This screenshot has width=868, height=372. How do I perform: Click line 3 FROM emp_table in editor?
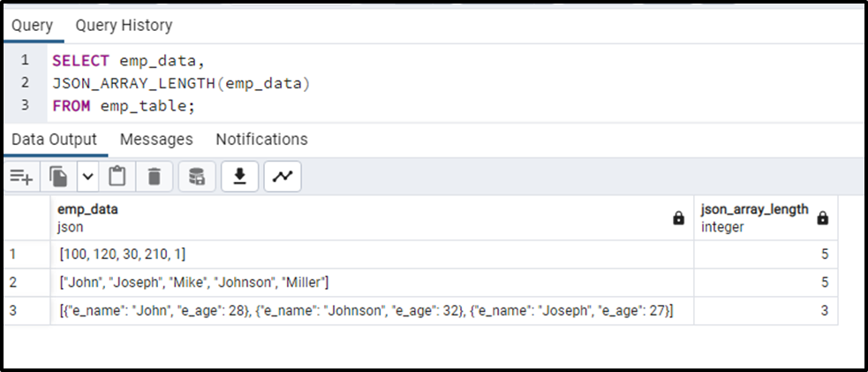click(124, 106)
